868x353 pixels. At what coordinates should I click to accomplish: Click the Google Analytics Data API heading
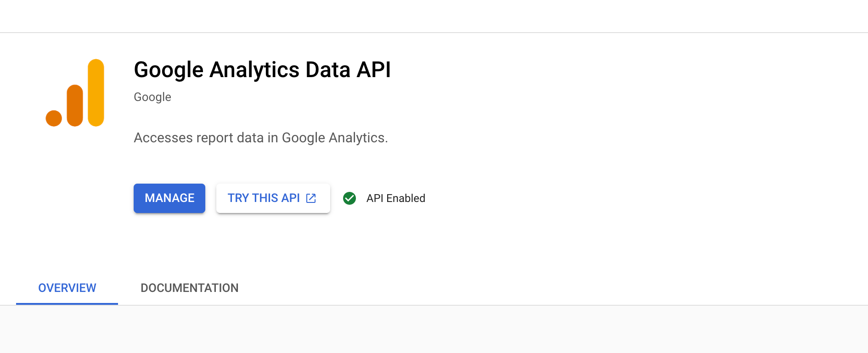(x=262, y=70)
